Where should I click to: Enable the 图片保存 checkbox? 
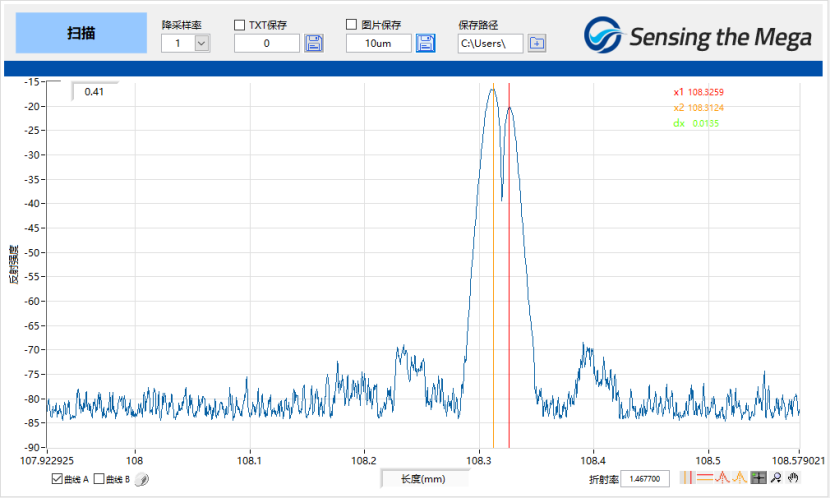(352, 24)
